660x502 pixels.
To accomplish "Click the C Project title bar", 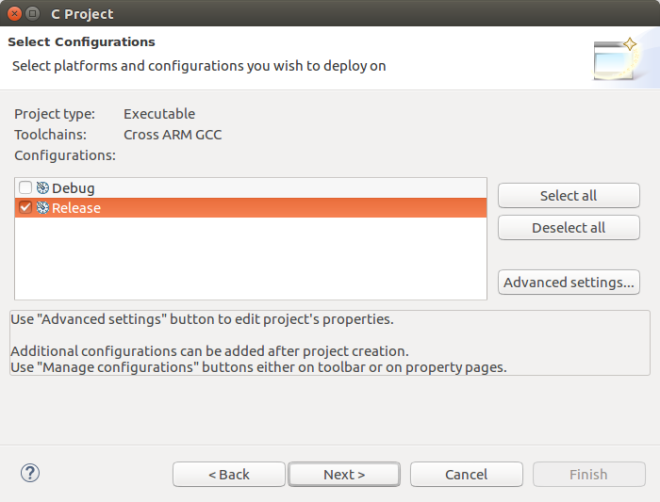I will click(337, 13).
